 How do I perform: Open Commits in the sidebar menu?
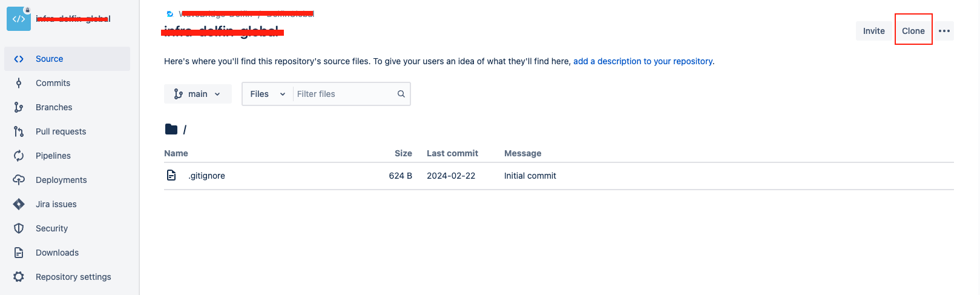point(53,83)
